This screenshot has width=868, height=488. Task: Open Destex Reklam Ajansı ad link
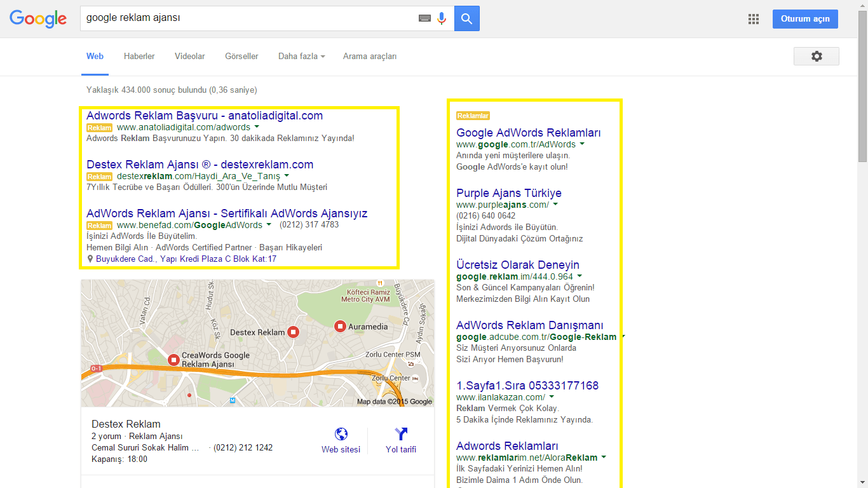pos(200,165)
